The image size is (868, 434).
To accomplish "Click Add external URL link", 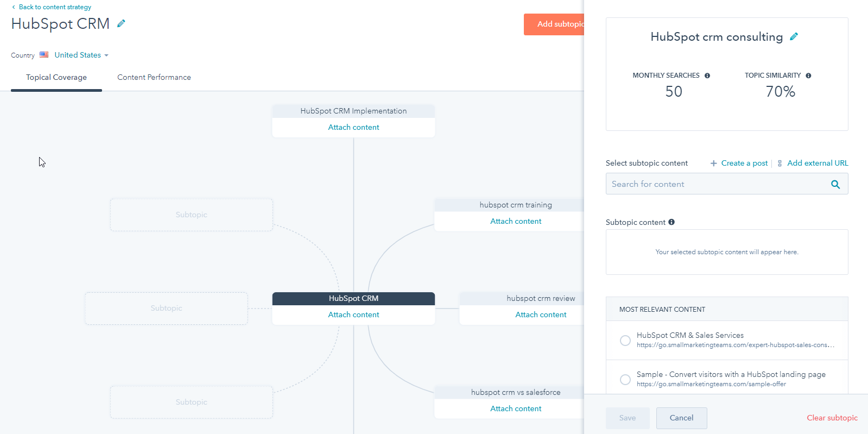I will coord(817,163).
